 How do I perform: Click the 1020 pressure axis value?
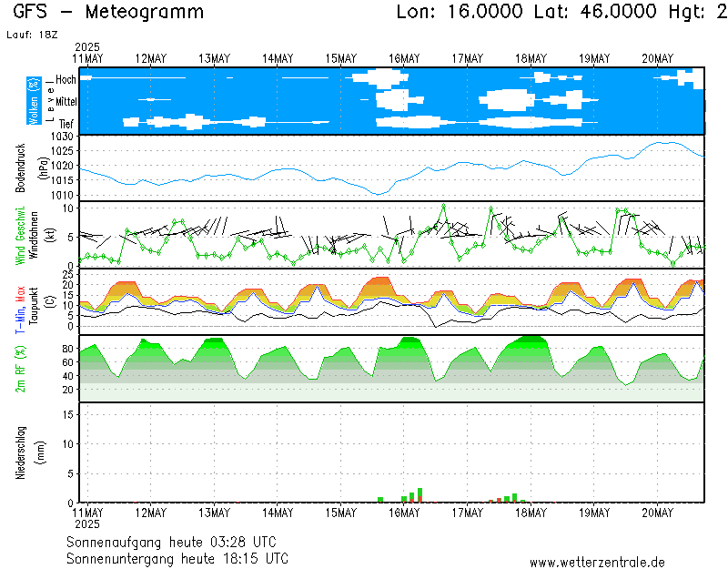click(62, 166)
